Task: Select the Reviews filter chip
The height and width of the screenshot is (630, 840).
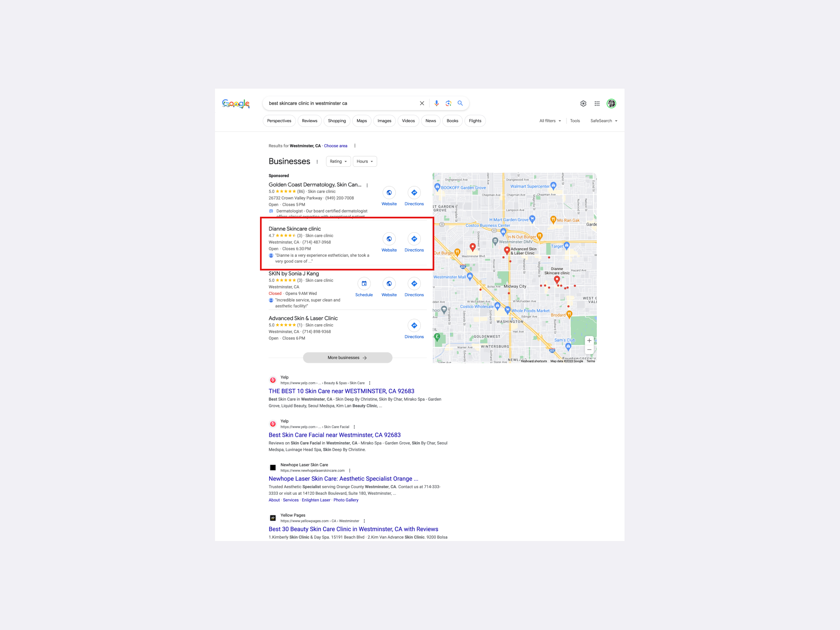Action: pyautogui.click(x=310, y=121)
